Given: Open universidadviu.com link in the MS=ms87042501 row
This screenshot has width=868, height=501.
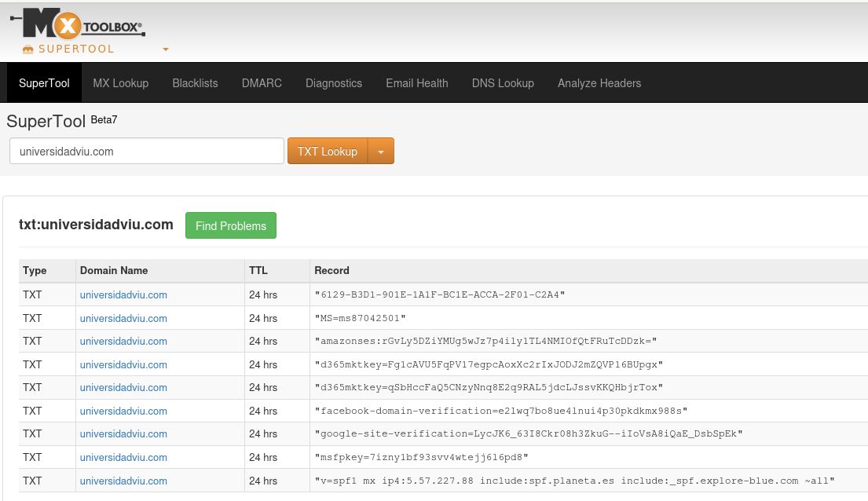Looking at the screenshot, I should (123, 318).
